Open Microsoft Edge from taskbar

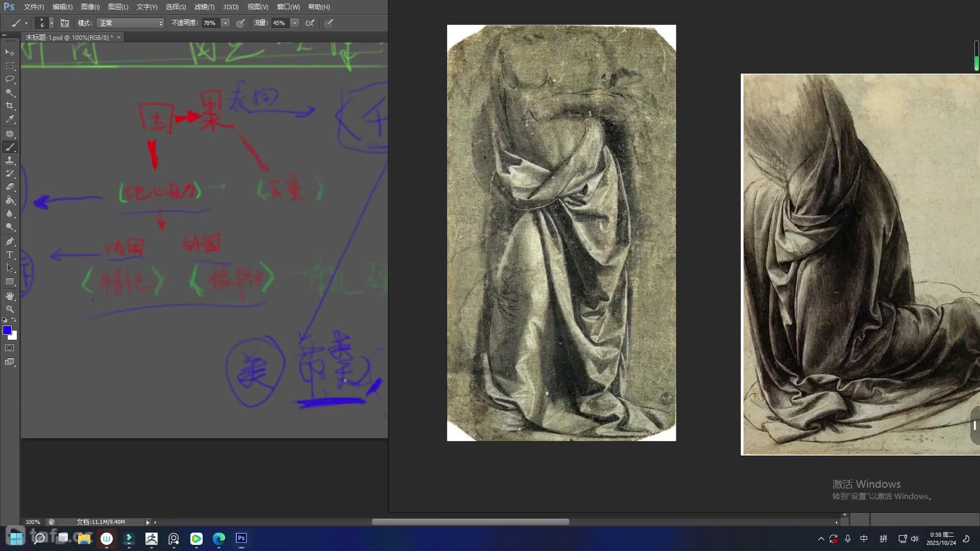[219, 538]
